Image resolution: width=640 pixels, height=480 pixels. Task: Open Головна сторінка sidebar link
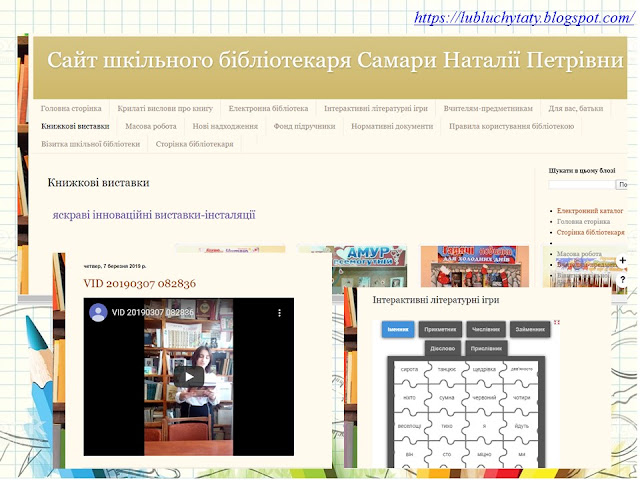583,222
